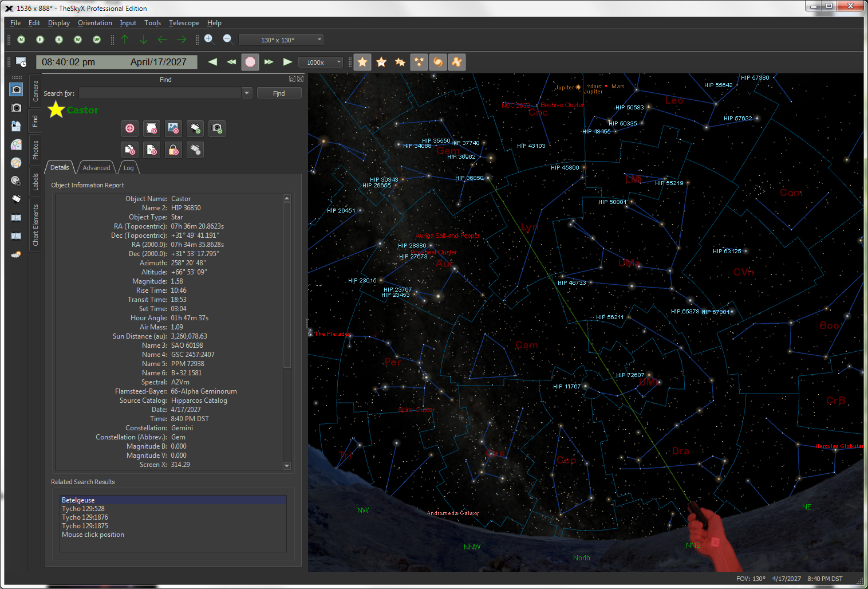868x589 pixels.
Task: Select Betelgeuse in Related Search Results
Action: click(173, 500)
